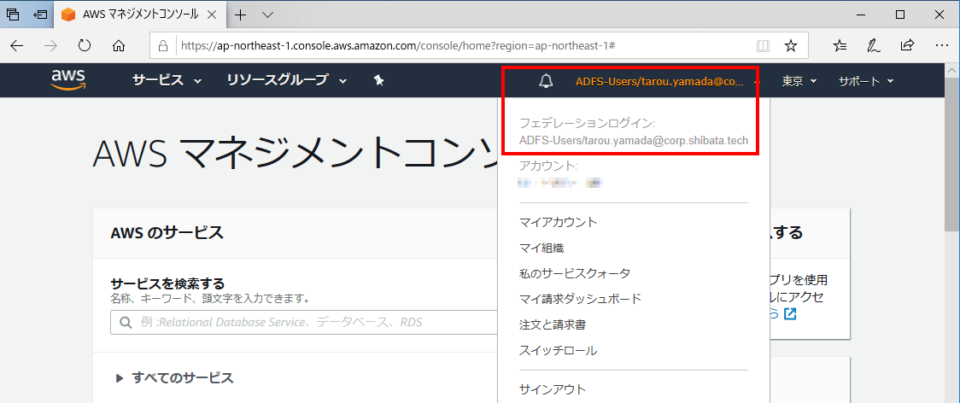Image resolution: width=960 pixels, height=403 pixels.
Task: Add page to favorites star icon
Action: [x=791, y=45]
